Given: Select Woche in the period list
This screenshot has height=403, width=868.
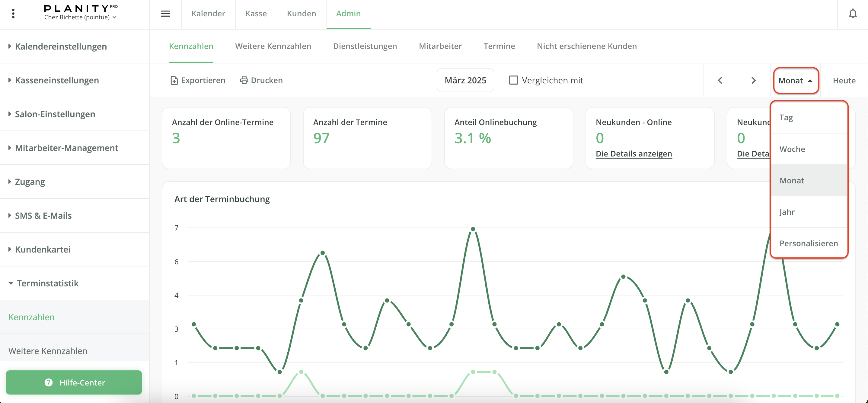Looking at the screenshot, I should click(x=792, y=149).
